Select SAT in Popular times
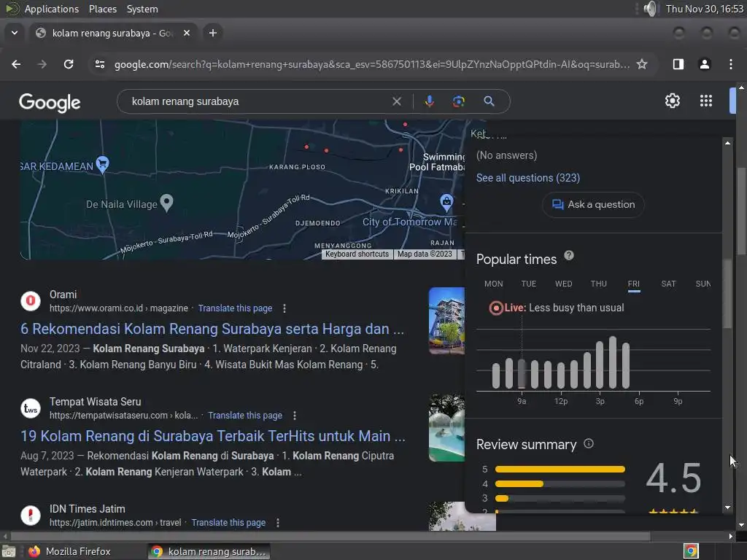The image size is (747, 560). coord(668,284)
